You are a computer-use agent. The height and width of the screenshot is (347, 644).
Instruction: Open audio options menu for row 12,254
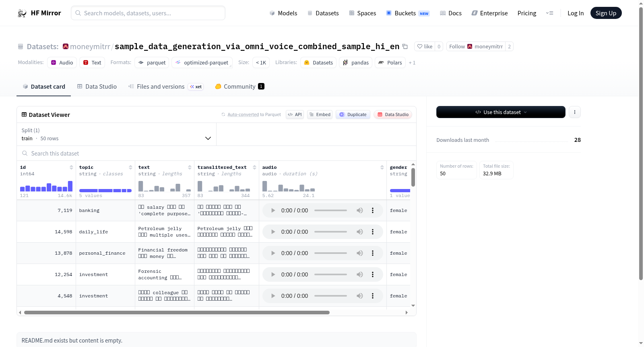tap(373, 274)
